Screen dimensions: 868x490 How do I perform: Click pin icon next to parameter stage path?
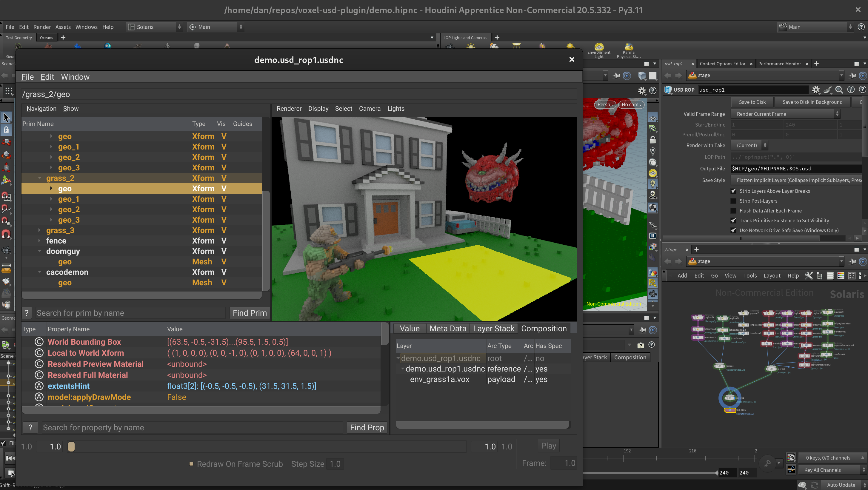coord(852,75)
